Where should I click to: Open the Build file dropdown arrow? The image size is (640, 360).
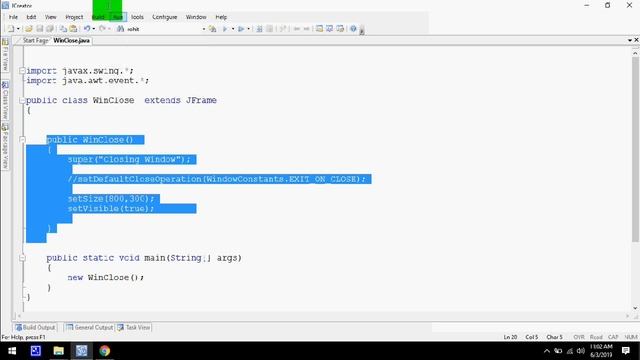[233, 29]
